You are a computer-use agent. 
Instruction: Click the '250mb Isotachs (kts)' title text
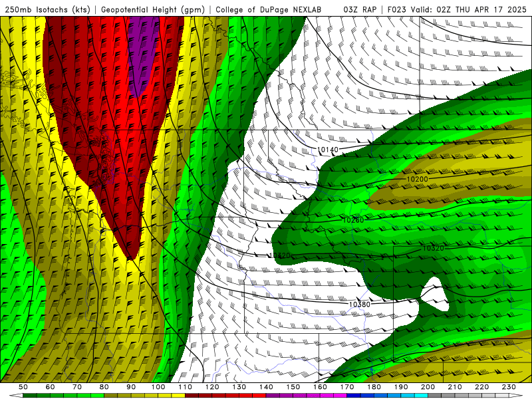[48, 9]
